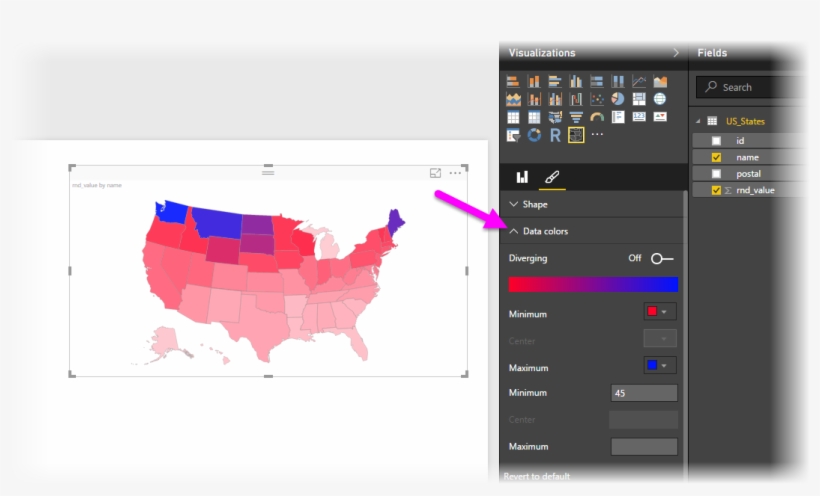The width and height of the screenshot is (820, 496).
Task: Select the Waterfall chart visualization
Action: 576,99
